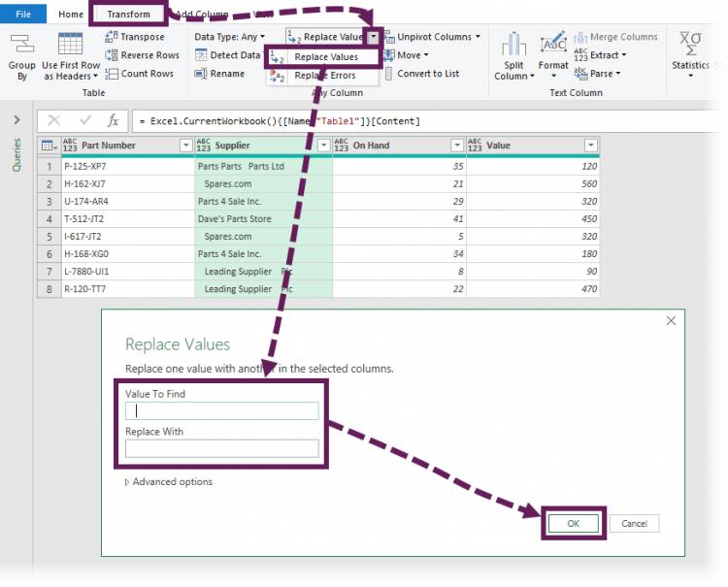Expand Advanced options in dialog
The width and height of the screenshot is (728, 587).
pos(169,482)
